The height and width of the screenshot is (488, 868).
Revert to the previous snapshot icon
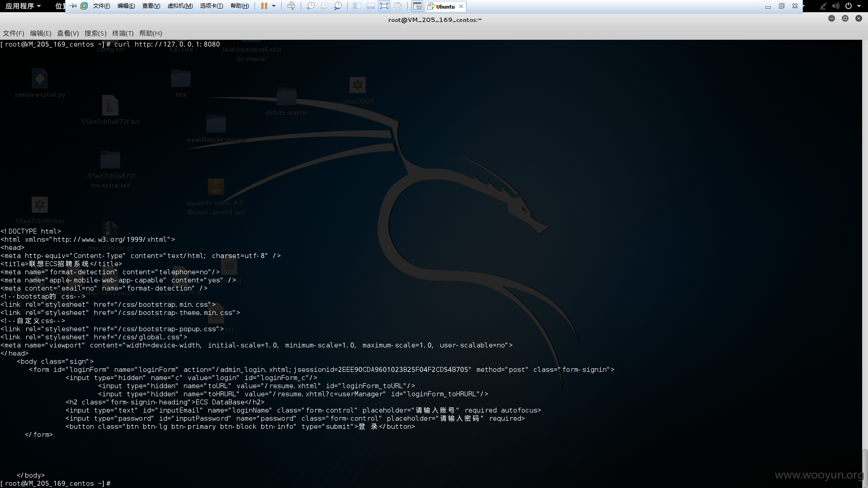coord(324,6)
